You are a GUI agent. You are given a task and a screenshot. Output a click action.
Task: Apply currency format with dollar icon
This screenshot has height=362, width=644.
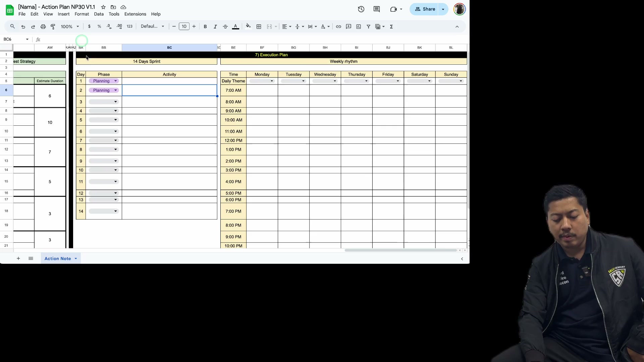coord(89,26)
